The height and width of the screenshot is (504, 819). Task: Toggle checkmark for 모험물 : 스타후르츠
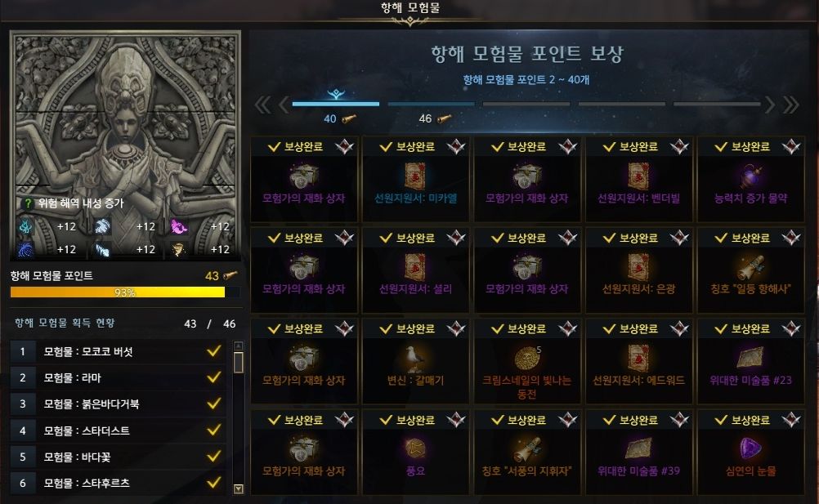click(x=213, y=483)
